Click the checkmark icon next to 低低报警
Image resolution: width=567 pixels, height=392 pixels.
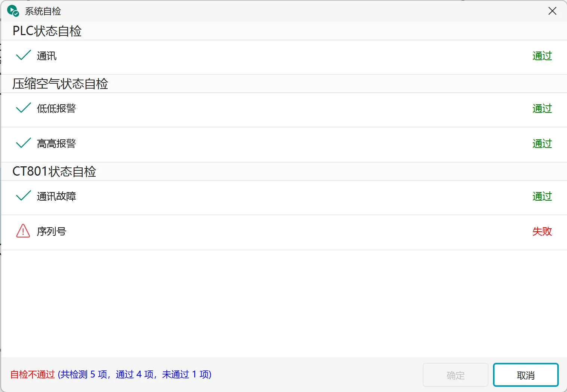click(23, 108)
